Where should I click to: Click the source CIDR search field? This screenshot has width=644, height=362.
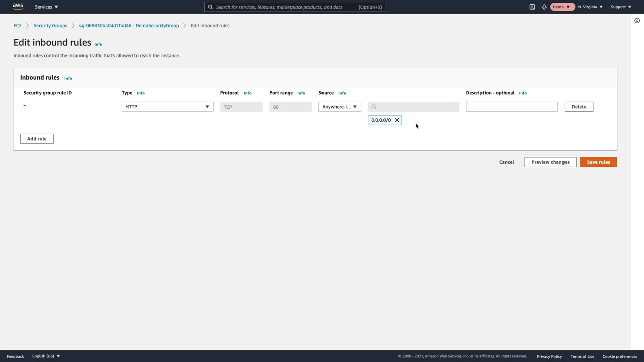click(x=414, y=107)
